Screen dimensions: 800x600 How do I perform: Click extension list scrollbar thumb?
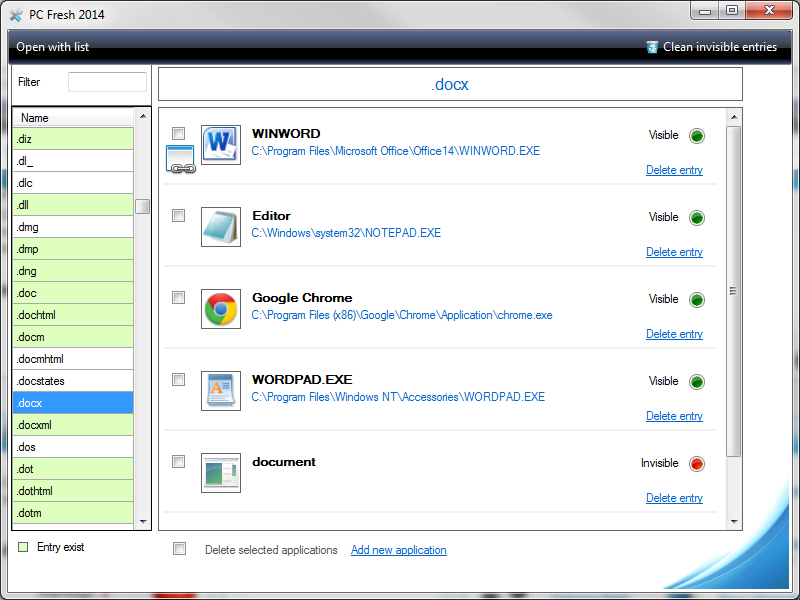click(x=143, y=207)
